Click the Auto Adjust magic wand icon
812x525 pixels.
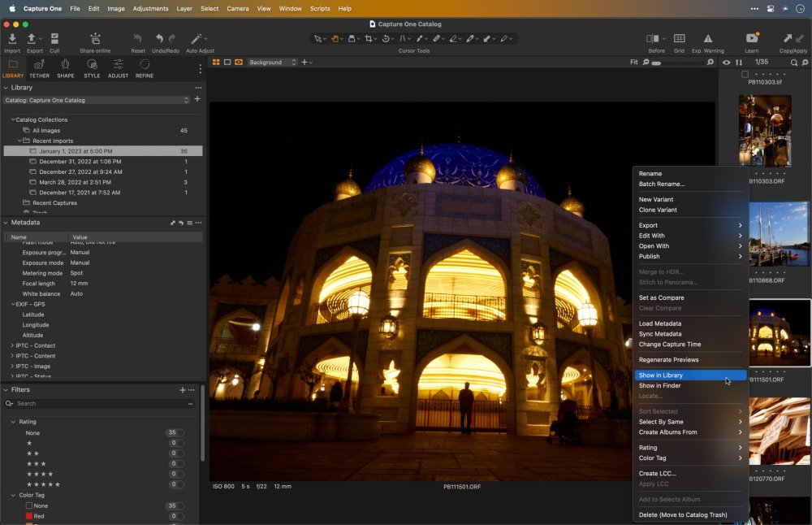point(196,39)
